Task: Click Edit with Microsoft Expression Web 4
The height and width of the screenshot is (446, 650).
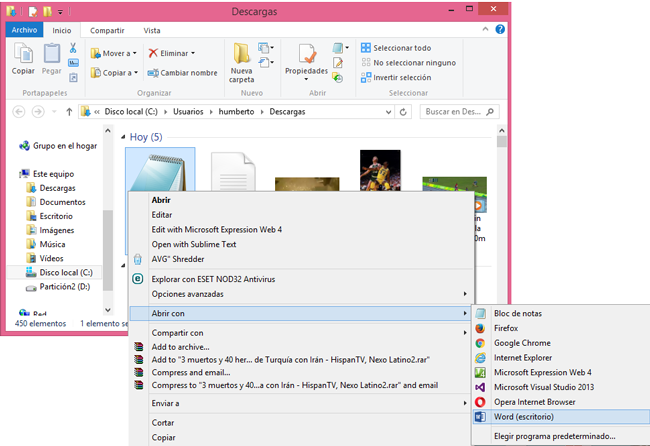Action: click(301, 230)
